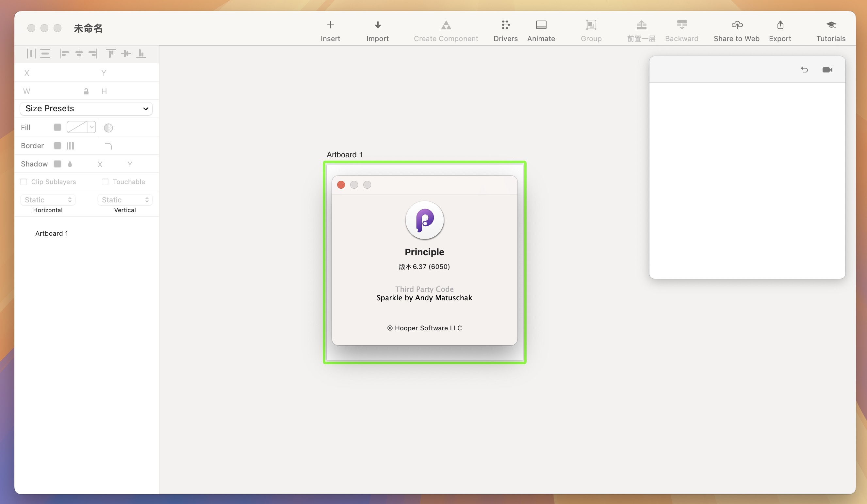
Task: Toggle the width-height aspect ratio lock
Action: [86, 91]
